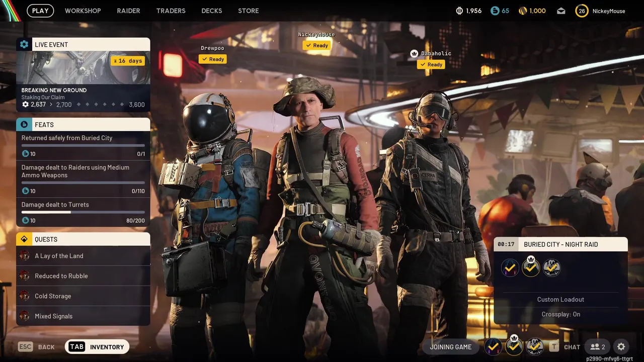Open the social friends list showing 2

(x=597, y=347)
